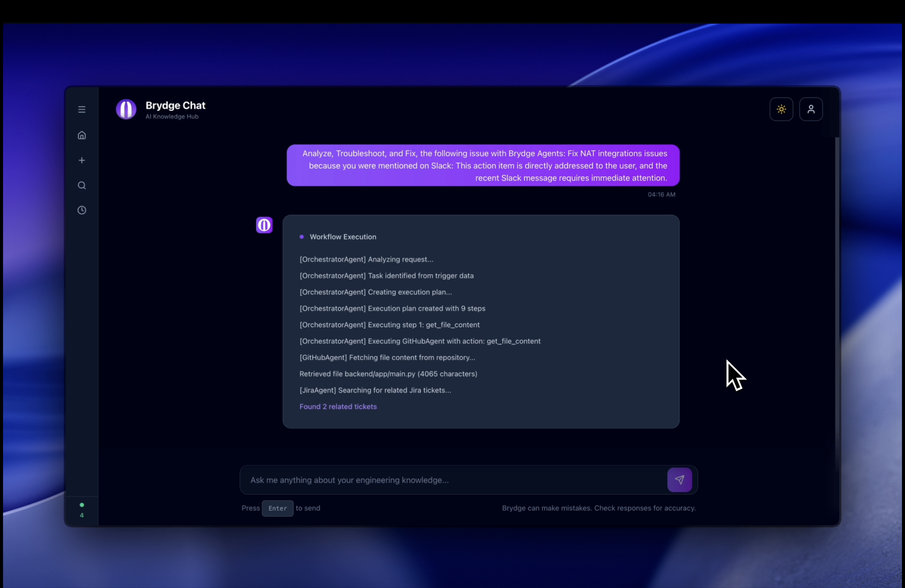Click the 'Retrieved file backend/app/main.py' log line
Viewport: 905px width, 588px height.
(x=388, y=374)
